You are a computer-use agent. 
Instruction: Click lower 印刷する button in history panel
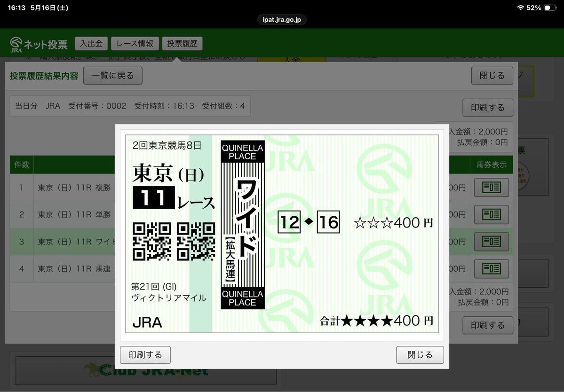[488, 325]
